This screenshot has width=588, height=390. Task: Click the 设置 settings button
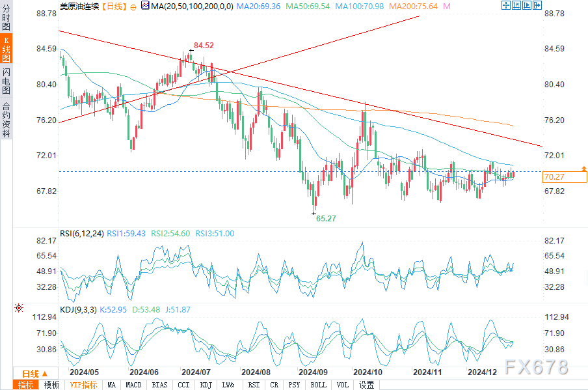pyautogui.click(x=366, y=385)
